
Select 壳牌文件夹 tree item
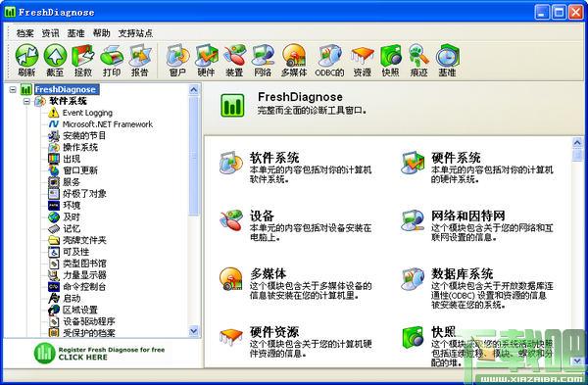[84, 240]
